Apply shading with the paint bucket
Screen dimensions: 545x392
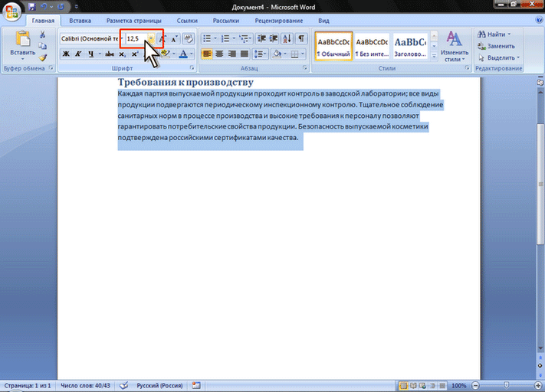[x=277, y=54]
